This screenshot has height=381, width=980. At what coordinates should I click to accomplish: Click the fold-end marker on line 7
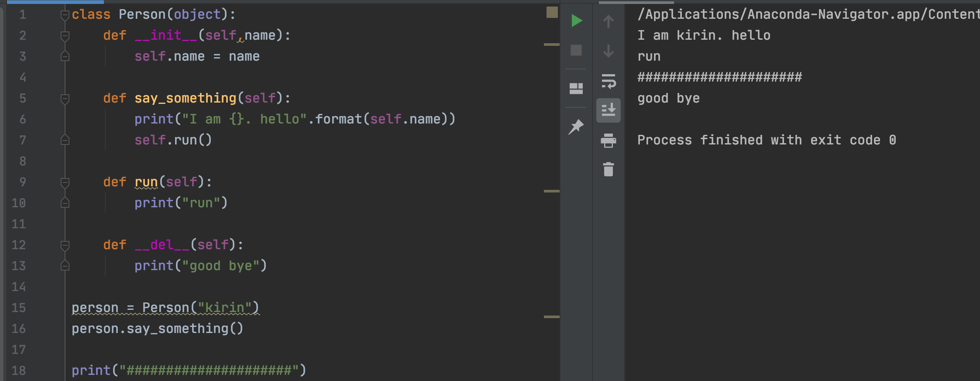65,140
